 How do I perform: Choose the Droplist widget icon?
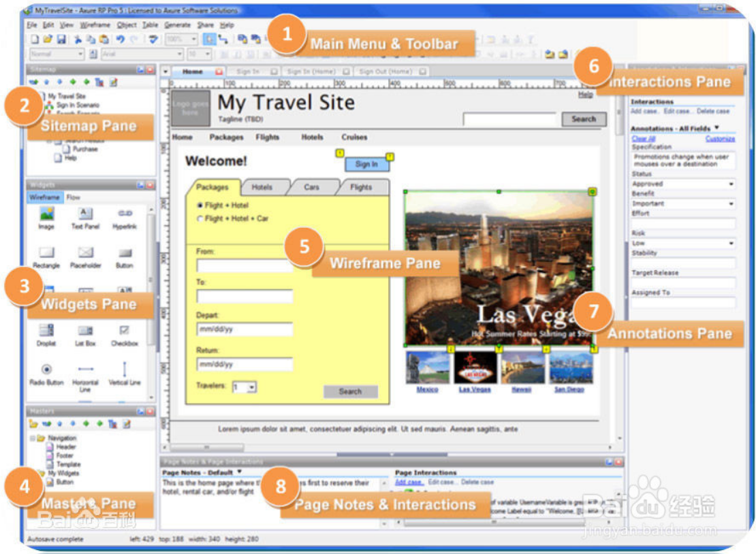pyautogui.click(x=46, y=331)
